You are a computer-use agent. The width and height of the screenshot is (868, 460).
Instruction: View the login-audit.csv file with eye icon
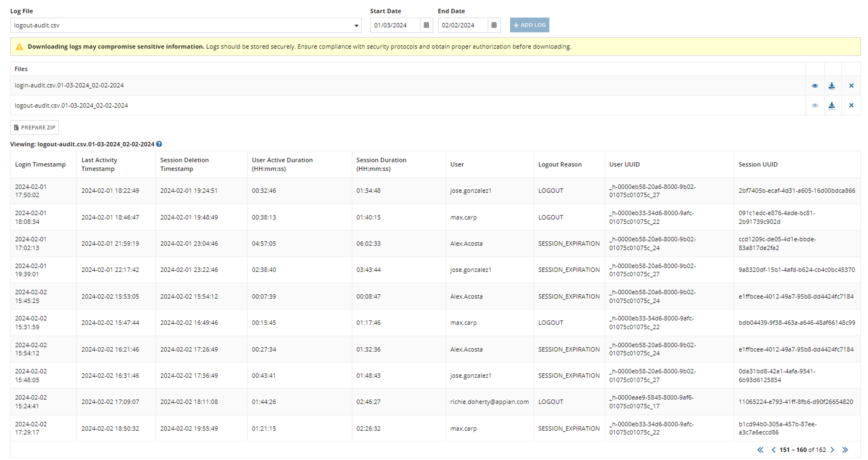coord(815,86)
